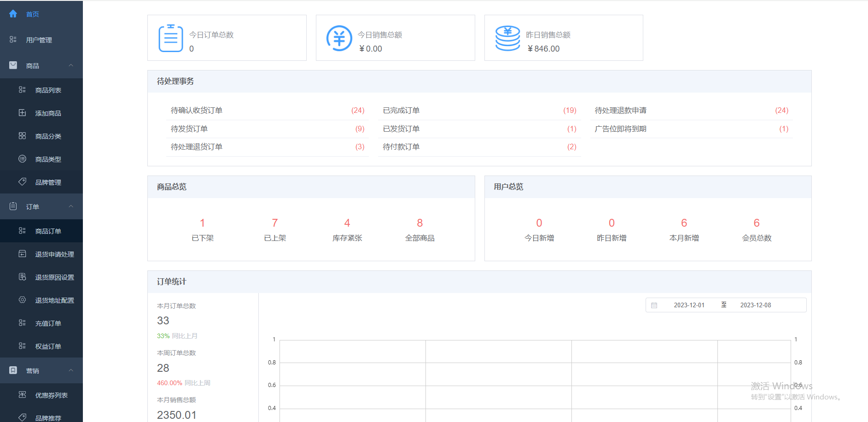Click the 用户管理 list icon in the sidebar
This screenshot has width=868, height=422.
[x=13, y=40]
